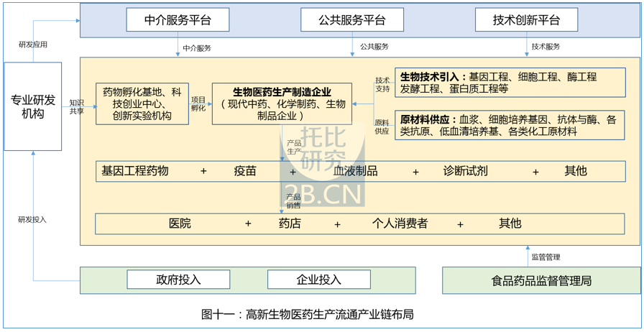This screenshot has height=332, width=644.
Task: Click the 医院 sales channel label
Action: pyautogui.click(x=180, y=223)
